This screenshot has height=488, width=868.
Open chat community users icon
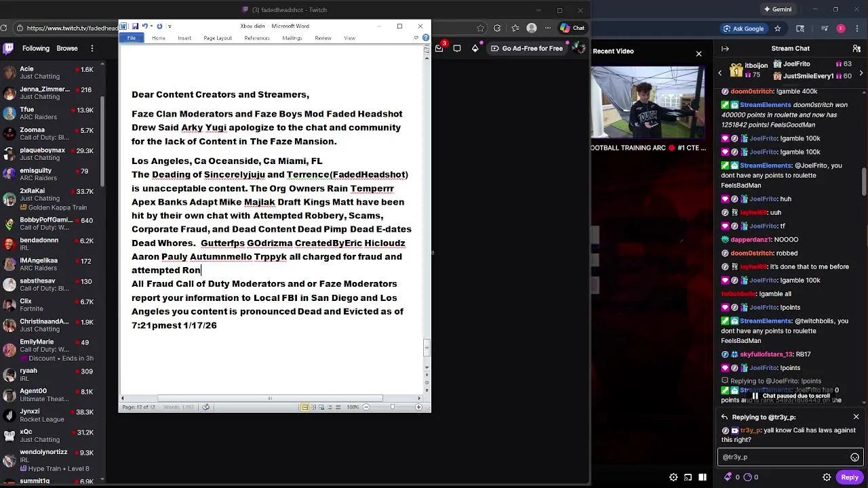click(x=856, y=49)
